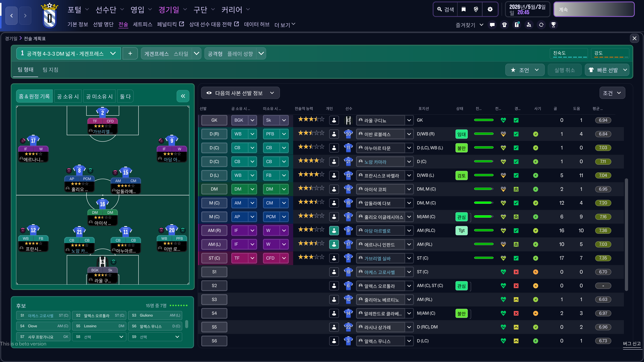Open the trophy icon in the shortcut bar

(553, 25)
